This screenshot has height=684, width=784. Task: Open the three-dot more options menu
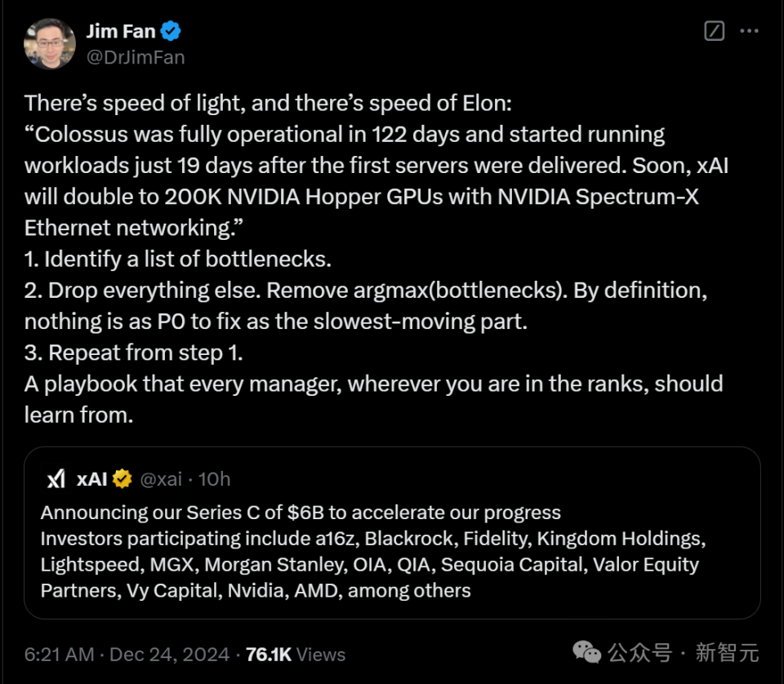[749, 31]
